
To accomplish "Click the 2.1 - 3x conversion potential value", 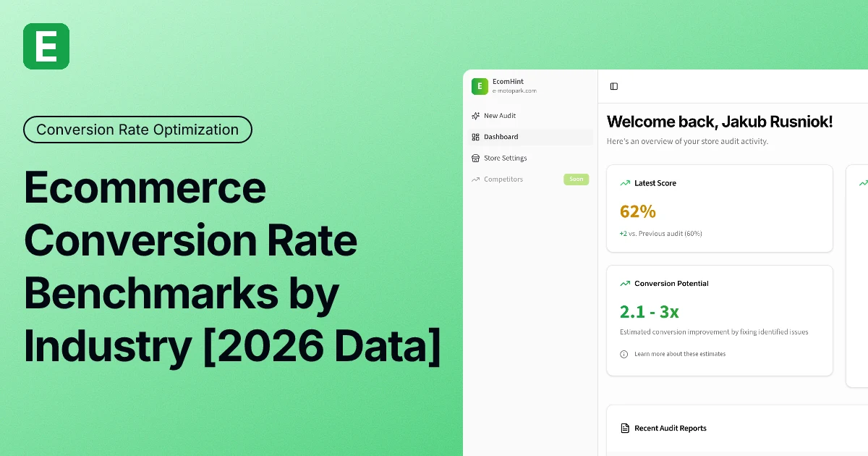I will 650,311.
